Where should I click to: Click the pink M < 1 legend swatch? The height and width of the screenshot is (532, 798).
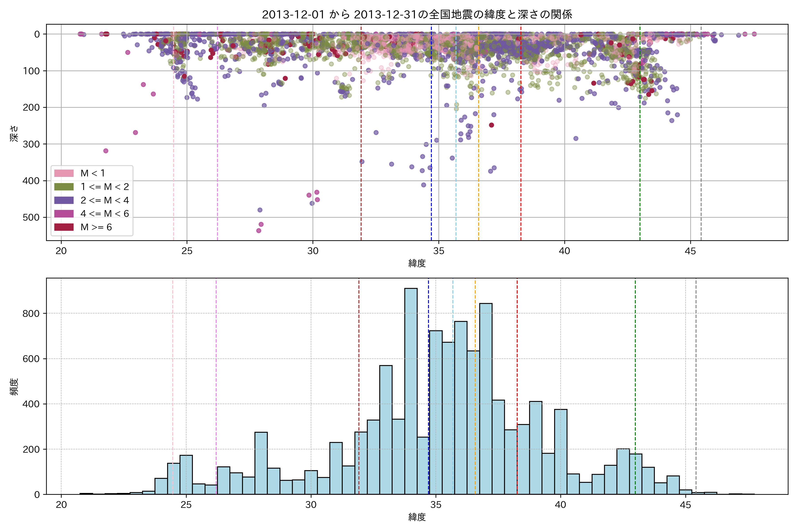(x=64, y=173)
